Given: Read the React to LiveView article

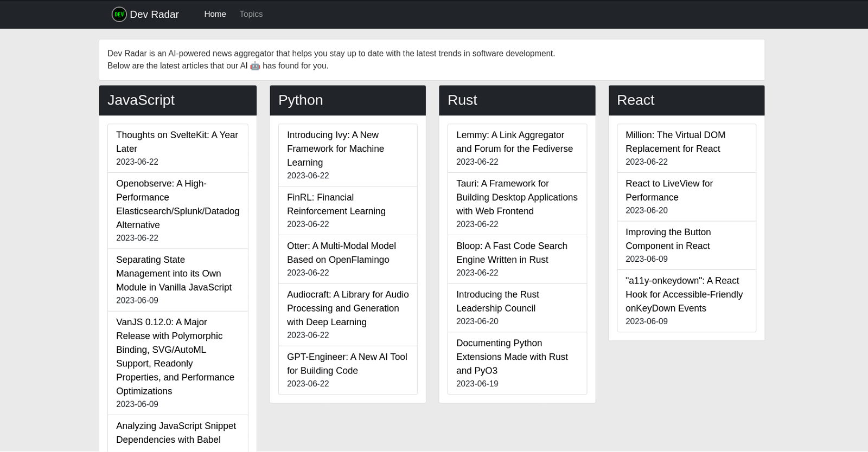Looking at the screenshot, I should click(669, 190).
